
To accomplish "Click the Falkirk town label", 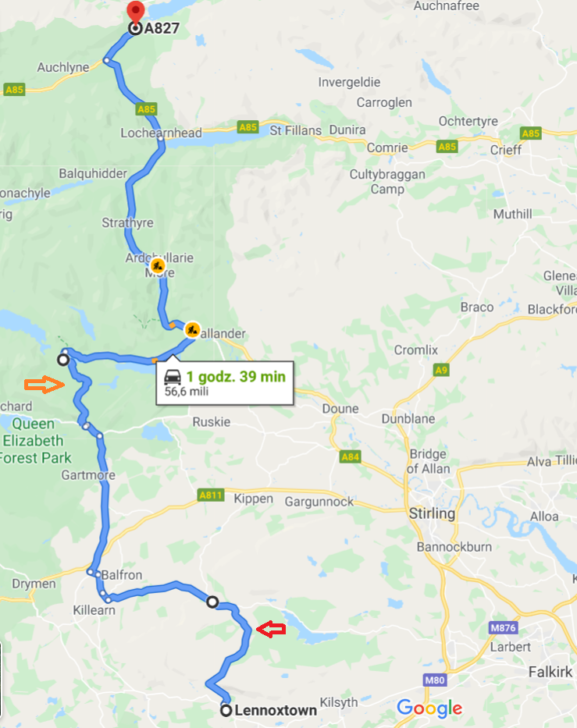I will point(550,672).
